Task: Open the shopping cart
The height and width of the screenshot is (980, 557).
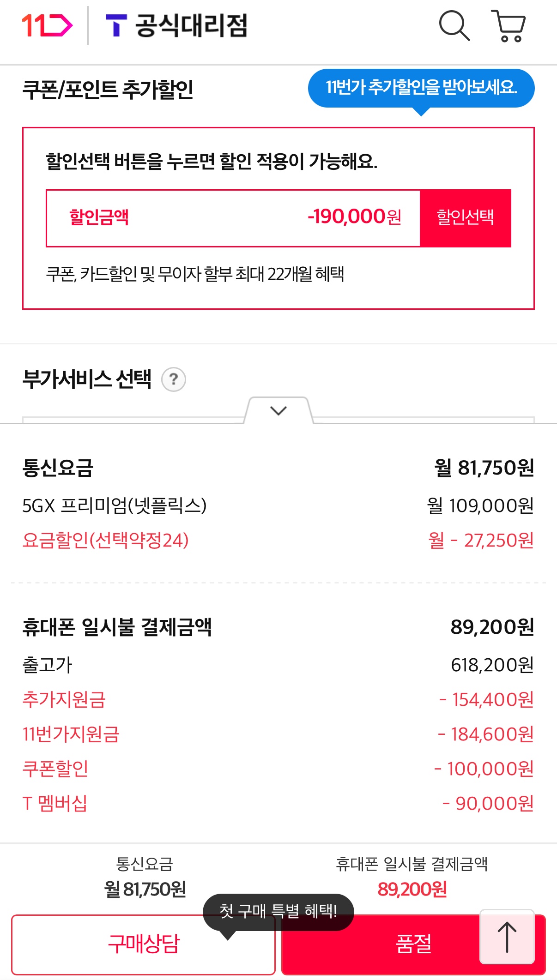Action: point(509,26)
